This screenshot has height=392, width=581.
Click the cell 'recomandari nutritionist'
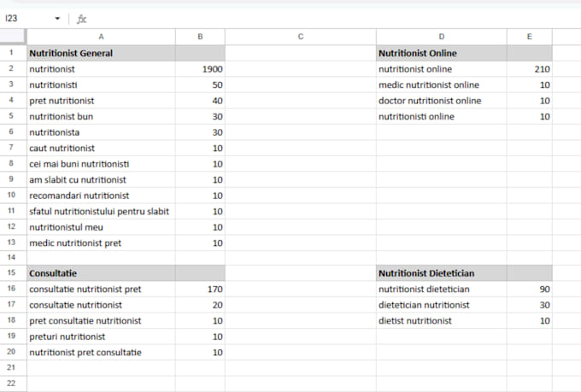pyautogui.click(x=101, y=196)
